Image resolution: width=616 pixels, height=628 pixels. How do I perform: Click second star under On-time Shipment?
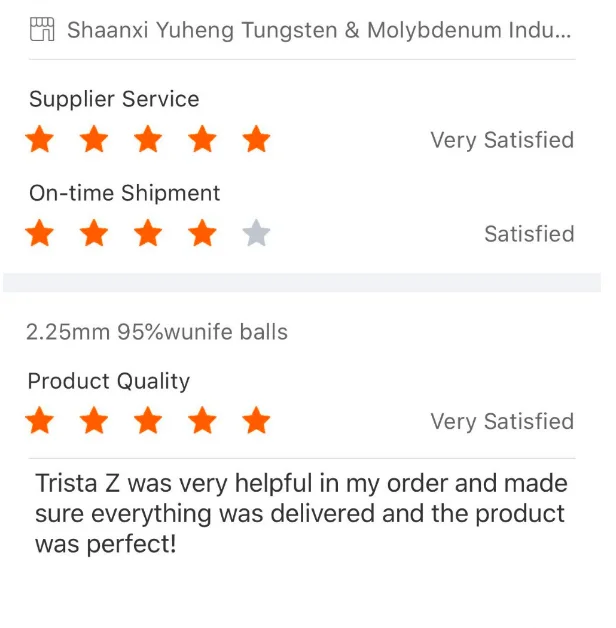pyautogui.click(x=94, y=234)
